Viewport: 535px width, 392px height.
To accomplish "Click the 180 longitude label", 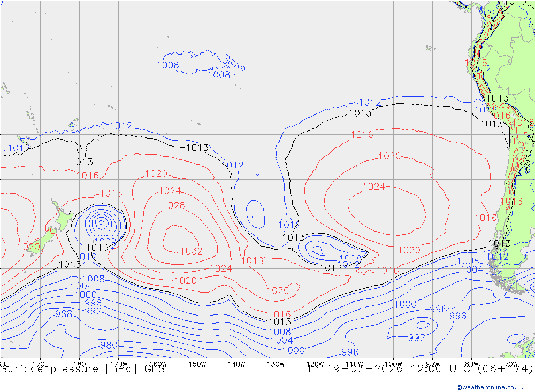I will 79,364.
